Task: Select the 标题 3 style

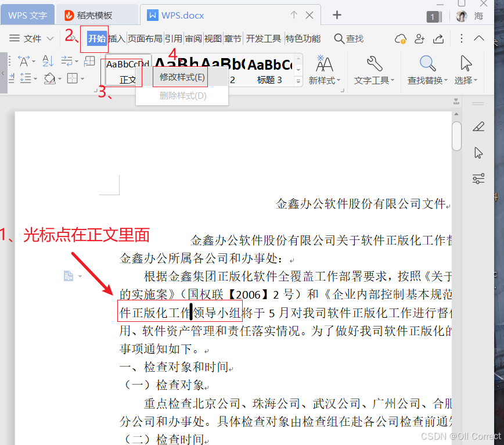Action: tap(269, 71)
